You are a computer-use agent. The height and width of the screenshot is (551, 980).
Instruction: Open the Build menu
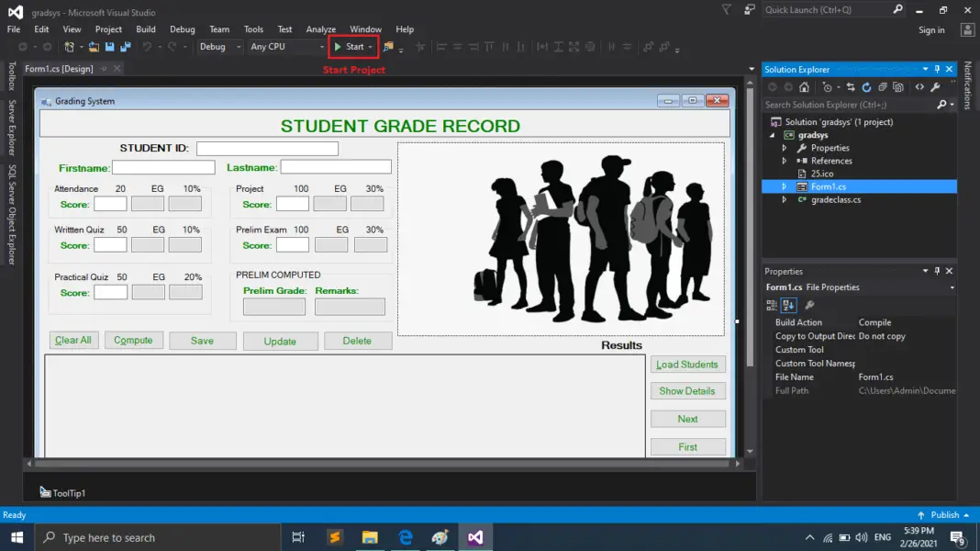[146, 29]
